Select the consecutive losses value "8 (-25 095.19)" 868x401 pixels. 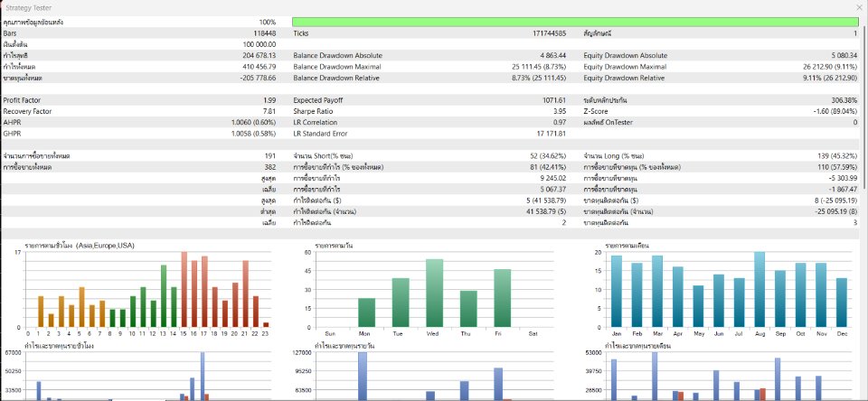(834, 200)
